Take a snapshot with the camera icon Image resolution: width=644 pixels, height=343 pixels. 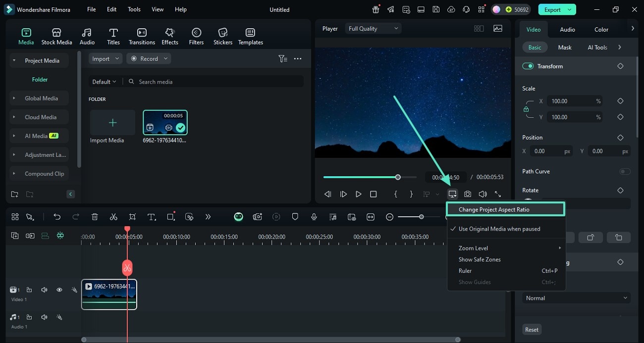(x=467, y=194)
